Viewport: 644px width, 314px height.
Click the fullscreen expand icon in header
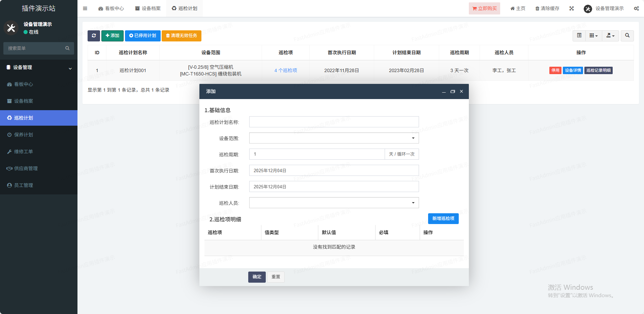point(572,8)
